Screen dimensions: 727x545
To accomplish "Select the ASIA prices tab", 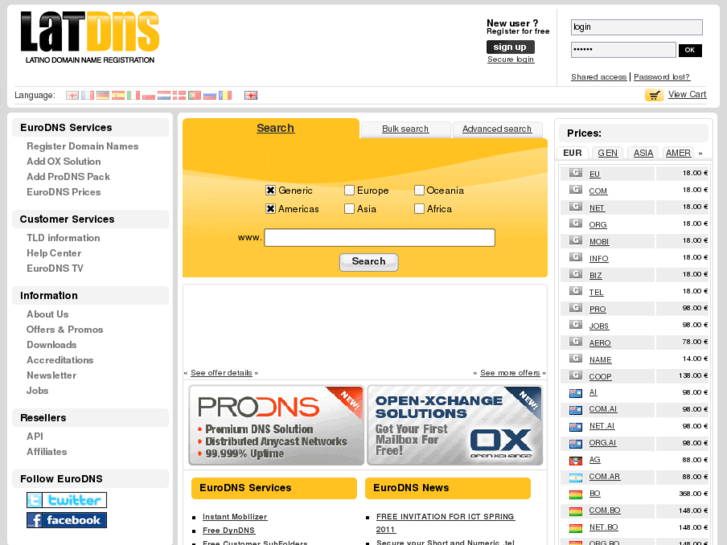I will [x=643, y=153].
